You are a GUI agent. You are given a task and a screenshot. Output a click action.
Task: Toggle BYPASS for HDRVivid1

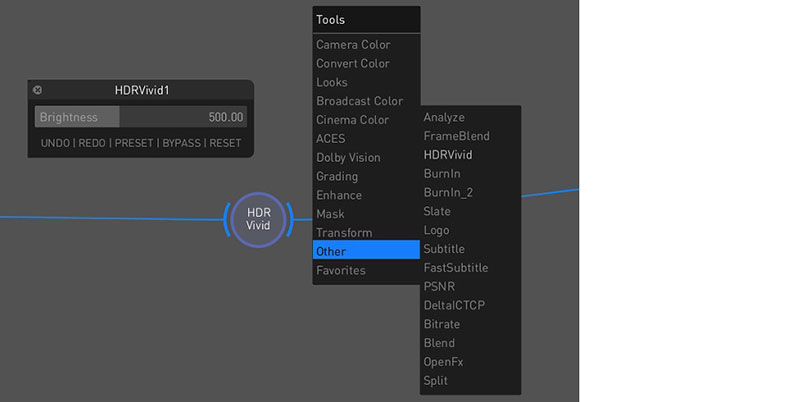tap(181, 143)
